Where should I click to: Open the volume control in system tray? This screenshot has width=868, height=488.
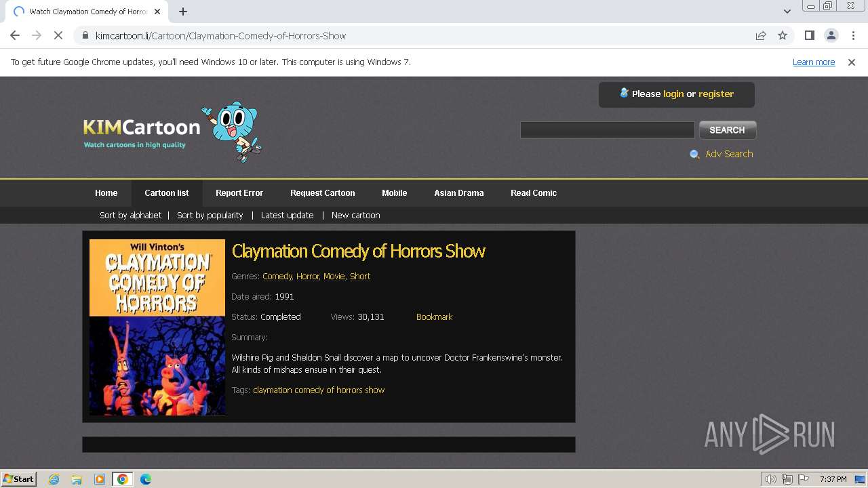(x=771, y=479)
